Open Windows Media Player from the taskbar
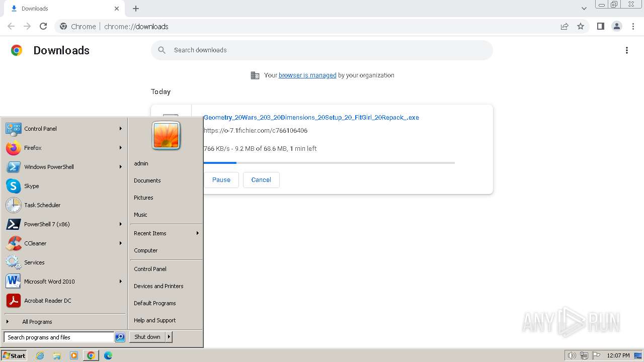The height and width of the screenshot is (362, 644). point(74,355)
